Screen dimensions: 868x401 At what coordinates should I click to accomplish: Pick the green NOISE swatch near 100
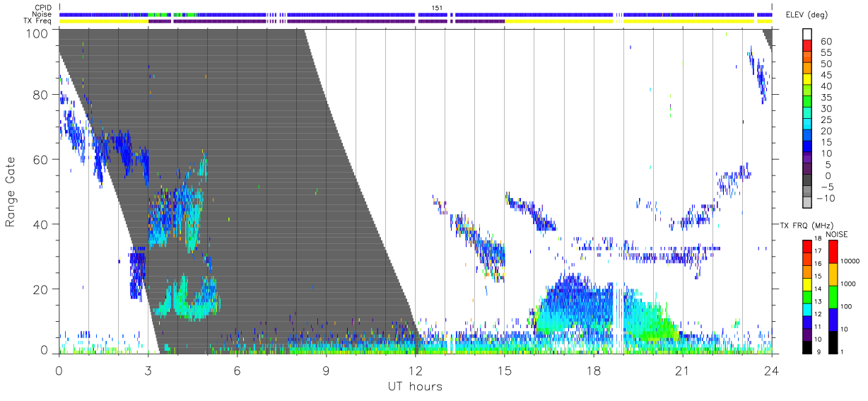[x=833, y=297]
